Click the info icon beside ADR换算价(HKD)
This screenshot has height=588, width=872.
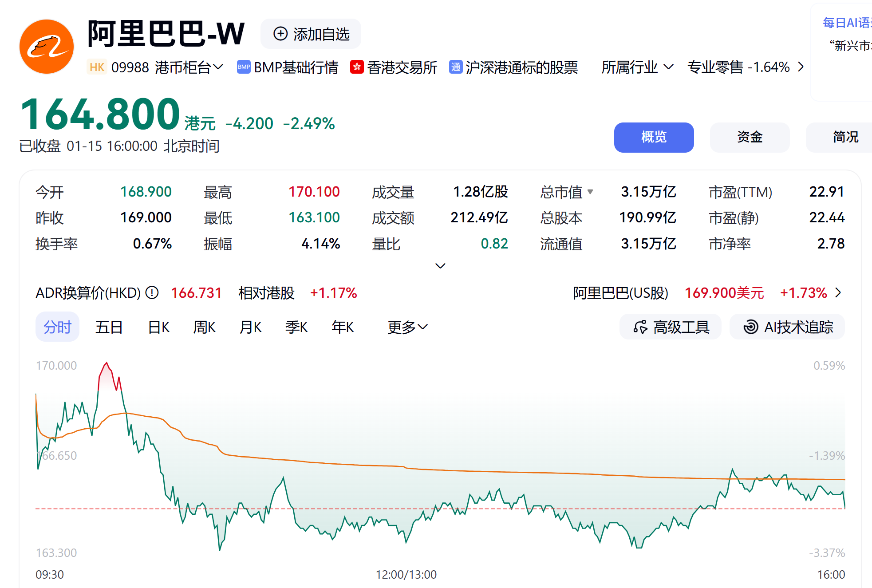point(152,292)
